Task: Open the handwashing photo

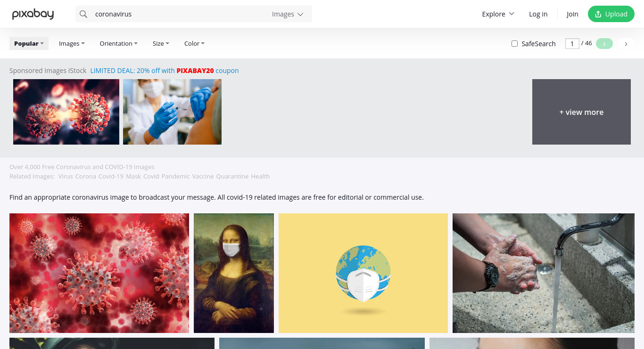Action: point(544,273)
